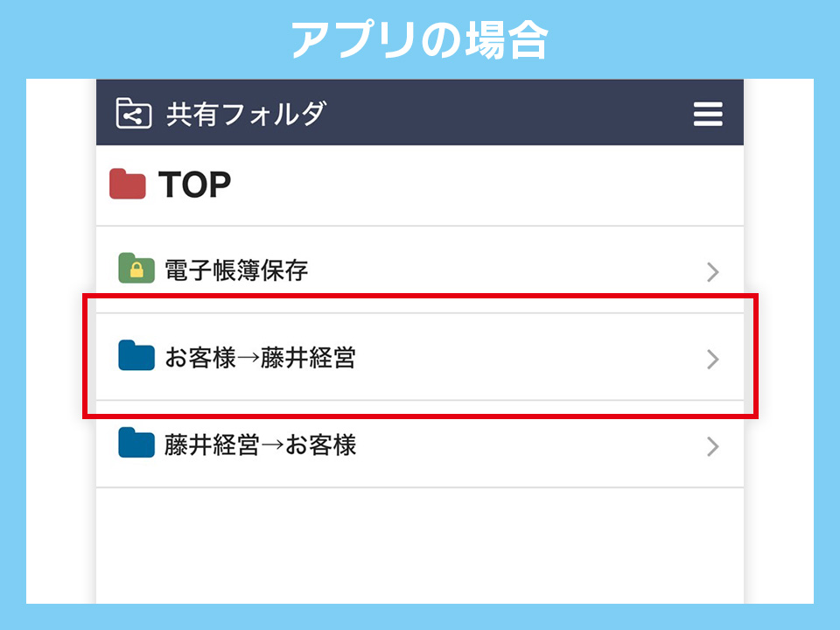Click the アプリの場合 heading text
Screen dimensions: 840x630
click(x=419, y=40)
